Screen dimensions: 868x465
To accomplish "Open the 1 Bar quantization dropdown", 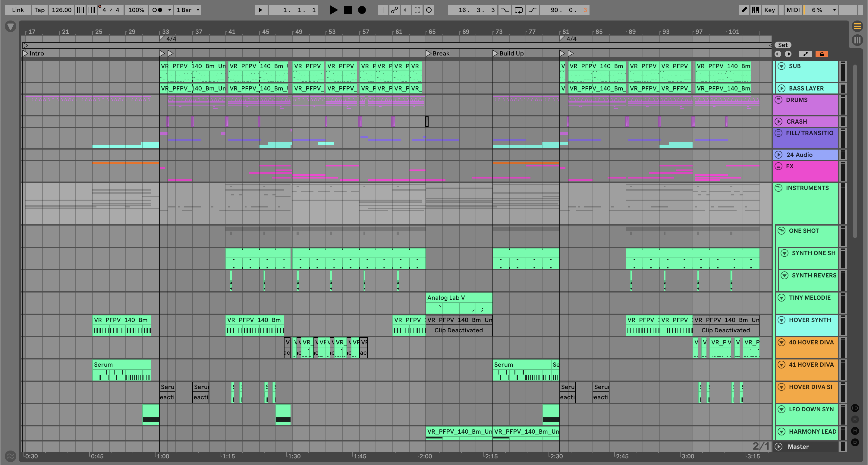I will pos(188,10).
